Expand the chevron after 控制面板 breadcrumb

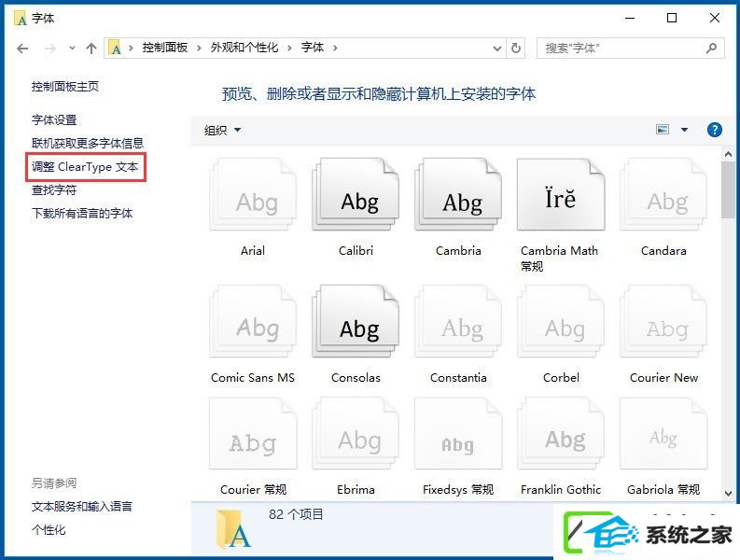199,48
